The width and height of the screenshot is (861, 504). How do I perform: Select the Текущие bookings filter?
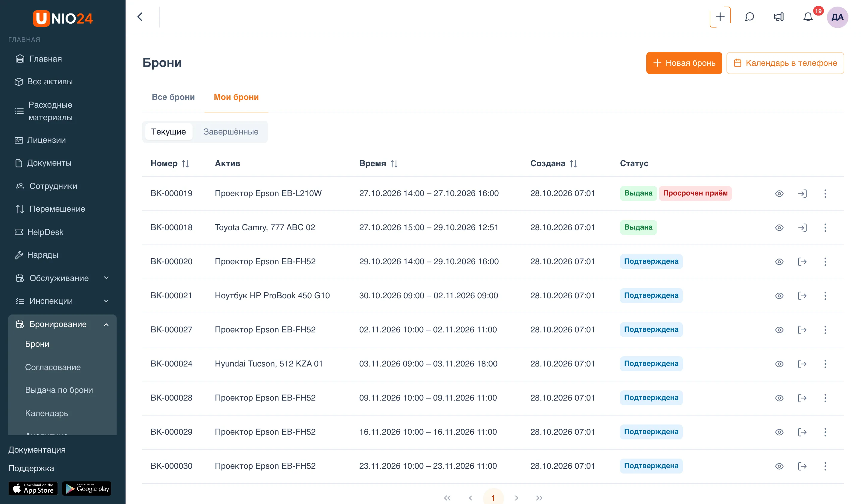coord(168,132)
